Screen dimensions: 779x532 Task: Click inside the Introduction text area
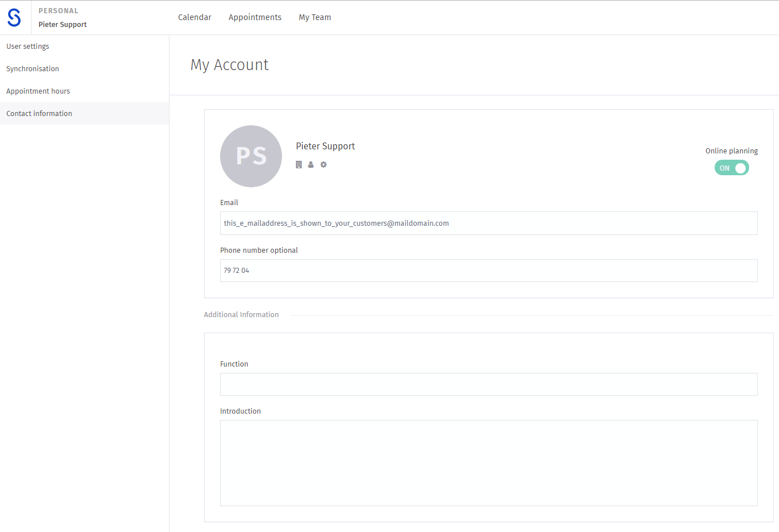[488, 462]
